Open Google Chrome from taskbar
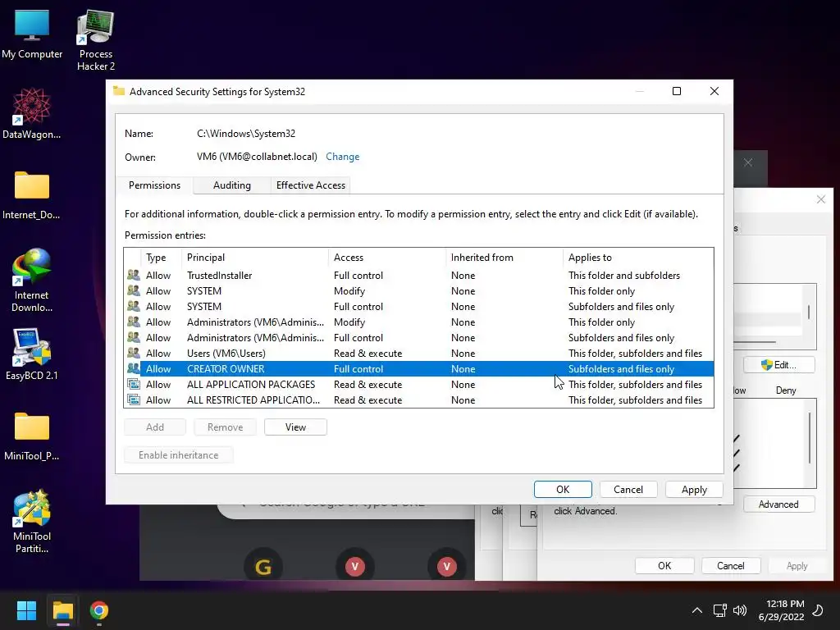Screen dimensions: 840x630 pos(99,610)
